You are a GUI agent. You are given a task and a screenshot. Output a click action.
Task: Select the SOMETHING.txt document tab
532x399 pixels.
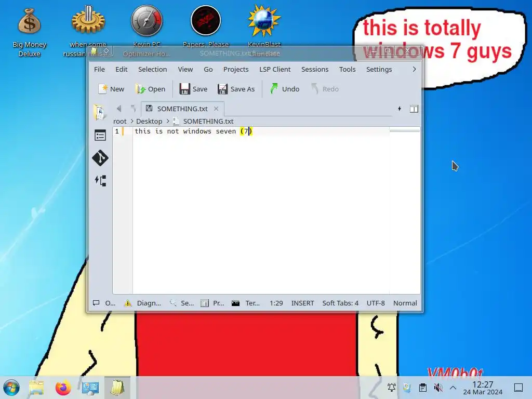182,109
